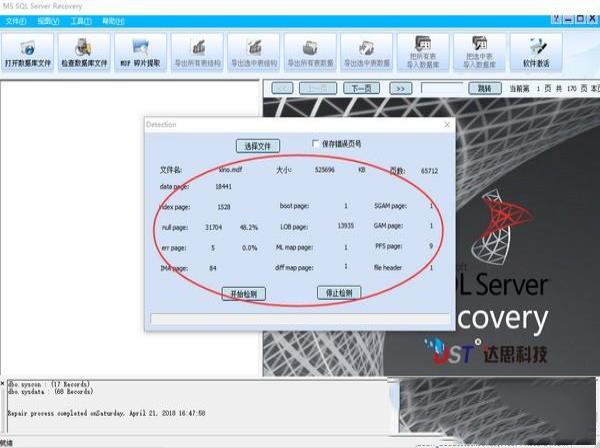Viewport: 600px width, 448px height.
Task: Click the 选择文件 button in Detection dialog
Action: 258,146
